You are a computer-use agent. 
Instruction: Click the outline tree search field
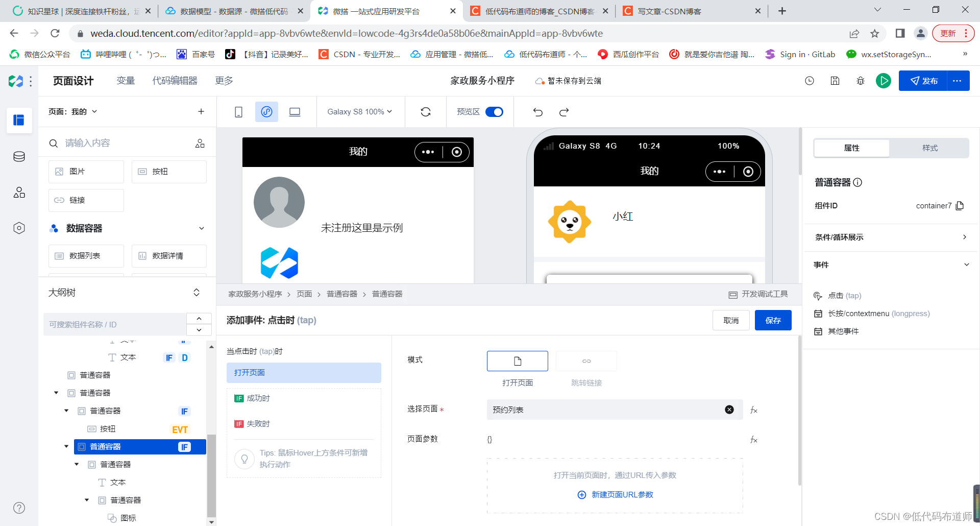(x=115, y=324)
